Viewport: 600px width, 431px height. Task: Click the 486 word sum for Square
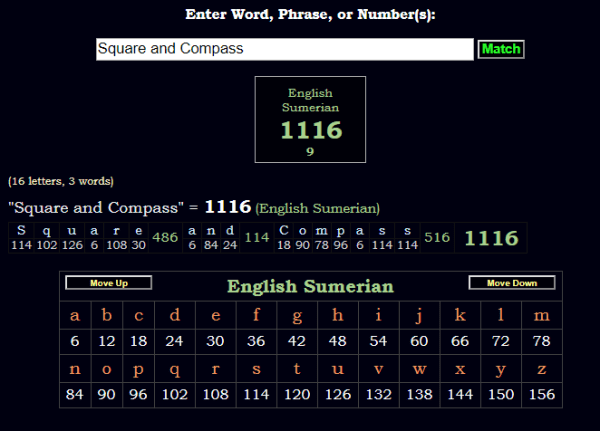click(x=165, y=238)
